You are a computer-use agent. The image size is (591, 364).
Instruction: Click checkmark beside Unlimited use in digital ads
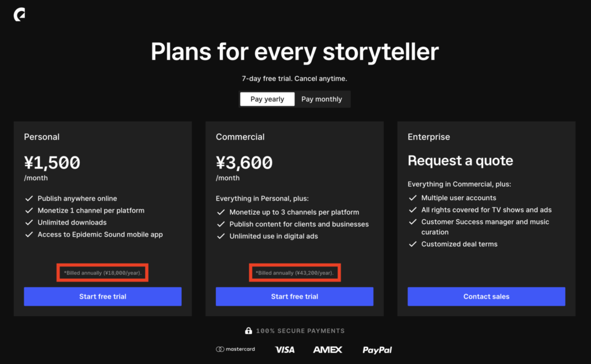point(221,237)
